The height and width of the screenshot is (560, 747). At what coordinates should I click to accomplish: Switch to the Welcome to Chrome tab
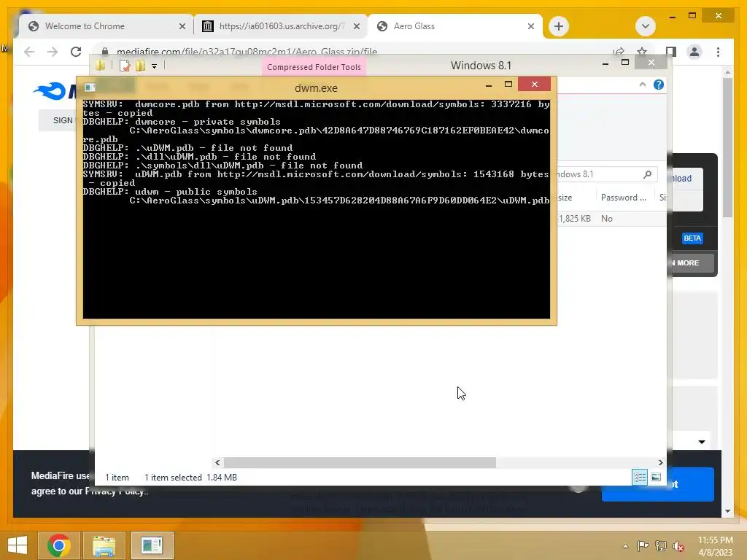point(106,26)
